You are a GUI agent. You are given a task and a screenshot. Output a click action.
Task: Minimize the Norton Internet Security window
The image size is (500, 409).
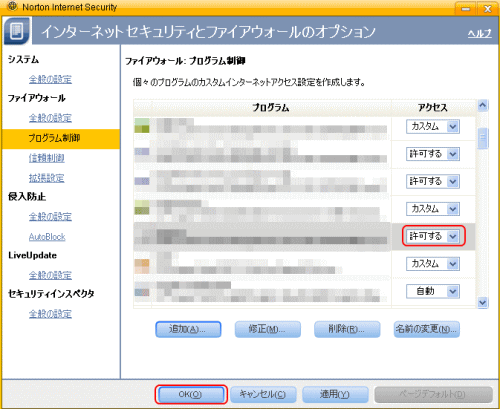(465, 9)
